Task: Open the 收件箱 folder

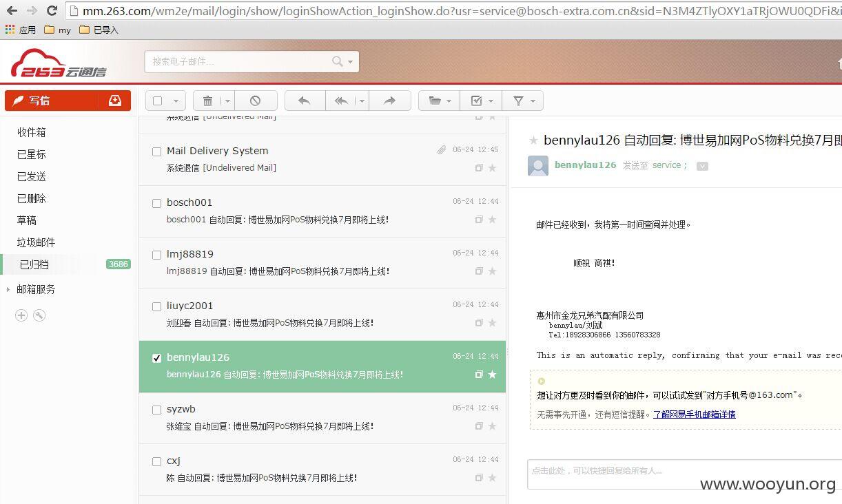Action: click(32, 132)
